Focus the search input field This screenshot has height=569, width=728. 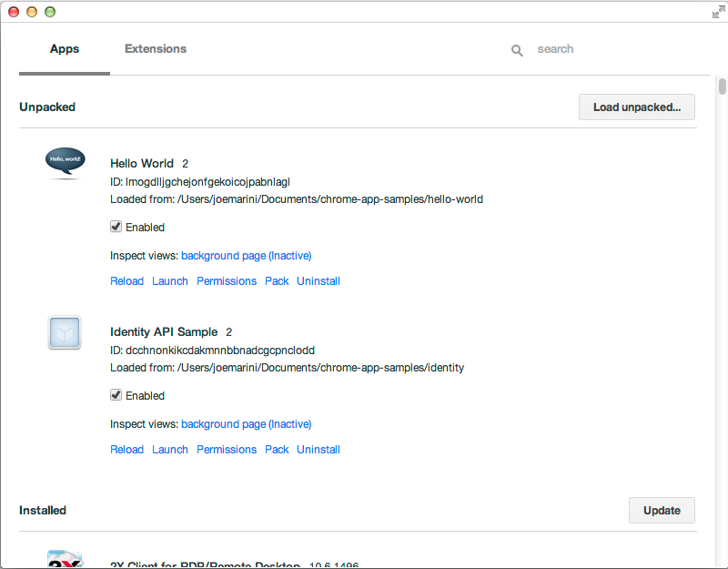click(601, 49)
